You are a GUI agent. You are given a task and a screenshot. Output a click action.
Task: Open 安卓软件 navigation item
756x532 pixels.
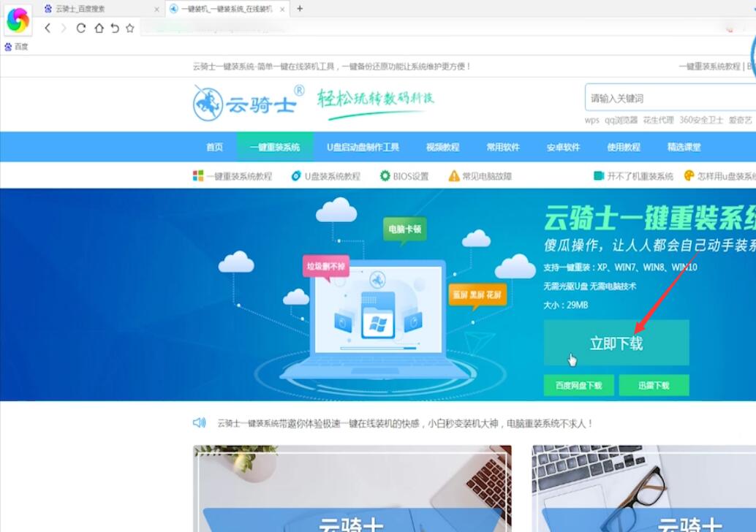pyautogui.click(x=563, y=147)
